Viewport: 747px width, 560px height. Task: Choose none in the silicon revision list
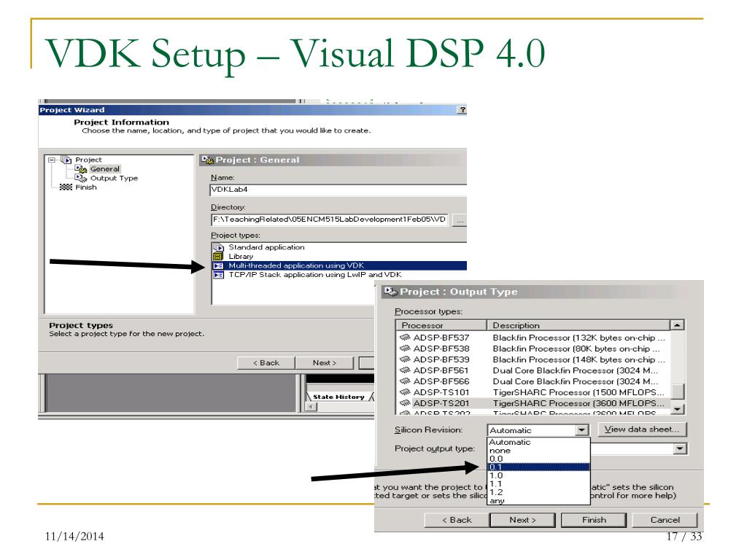pyautogui.click(x=539, y=451)
